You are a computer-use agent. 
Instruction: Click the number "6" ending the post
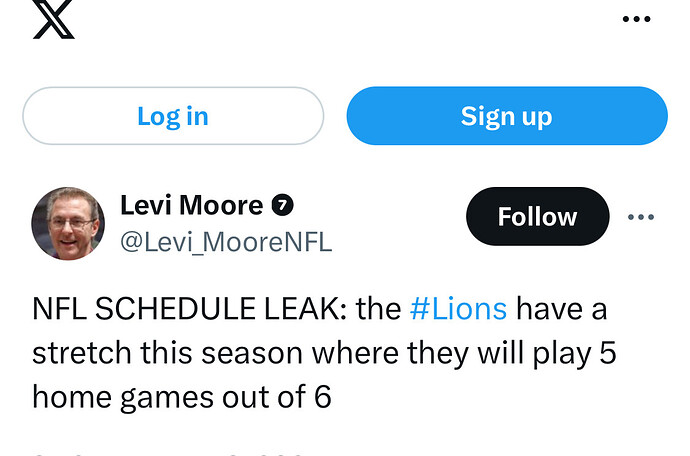point(322,397)
